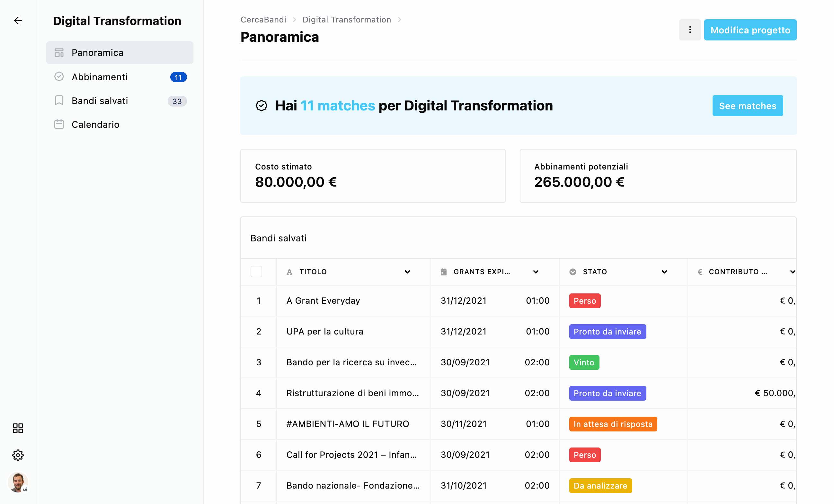The width and height of the screenshot is (834, 504).
Task: Click the Vinto status tag
Action: (584, 362)
